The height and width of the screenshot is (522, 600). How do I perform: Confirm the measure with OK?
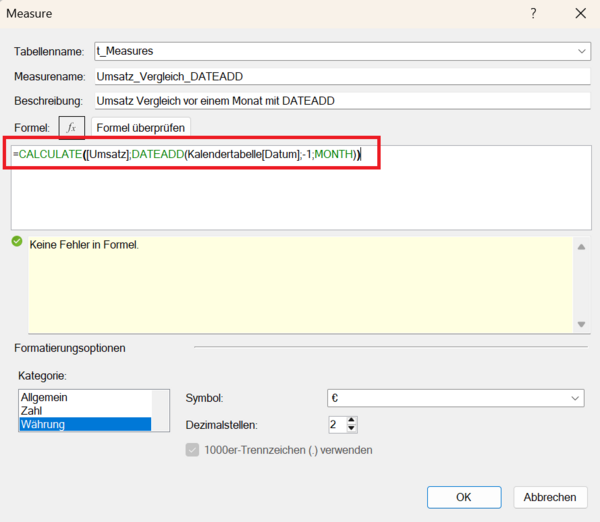pos(463,497)
